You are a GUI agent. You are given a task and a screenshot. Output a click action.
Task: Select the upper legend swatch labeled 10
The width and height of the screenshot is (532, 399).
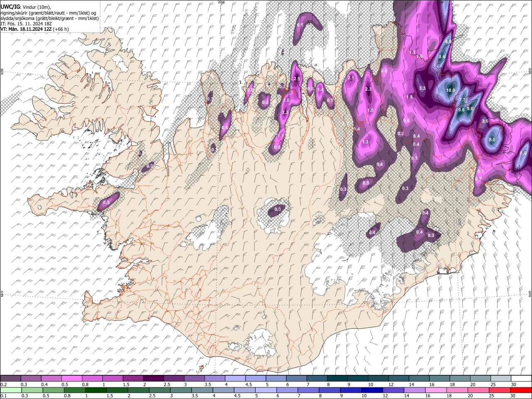(x=378, y=378)
